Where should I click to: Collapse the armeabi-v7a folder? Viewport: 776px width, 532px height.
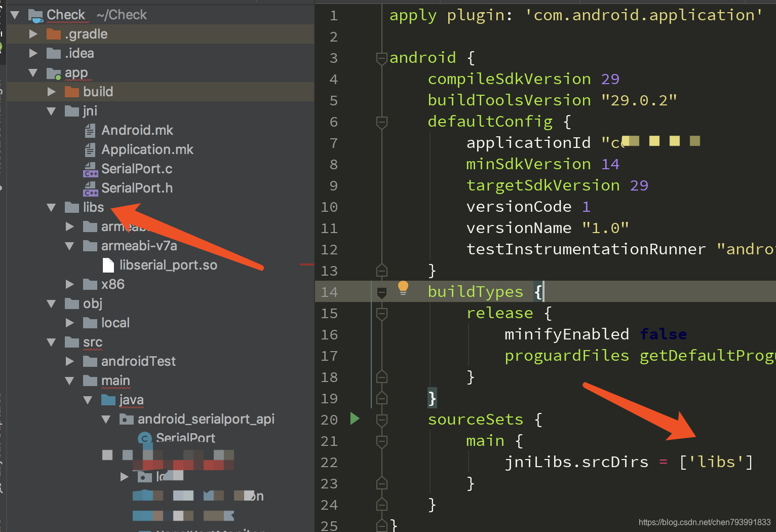(x=69, y=246)
